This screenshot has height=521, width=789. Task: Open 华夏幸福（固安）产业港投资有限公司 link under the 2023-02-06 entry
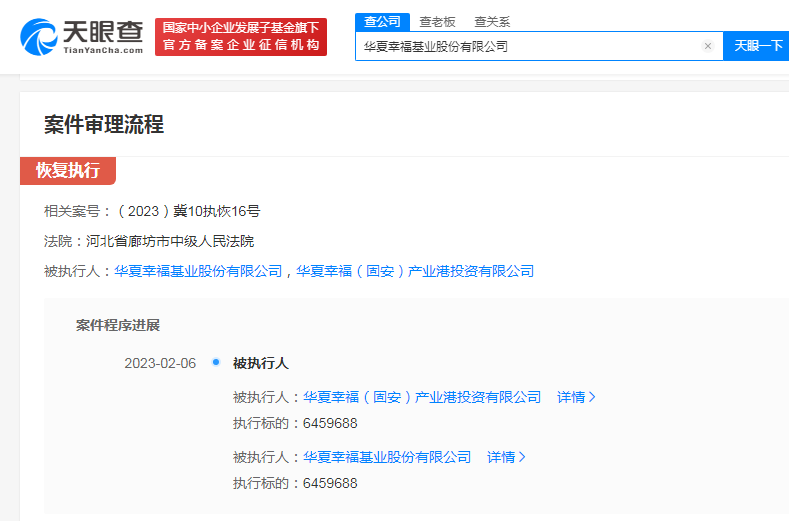tap(422, 397)
